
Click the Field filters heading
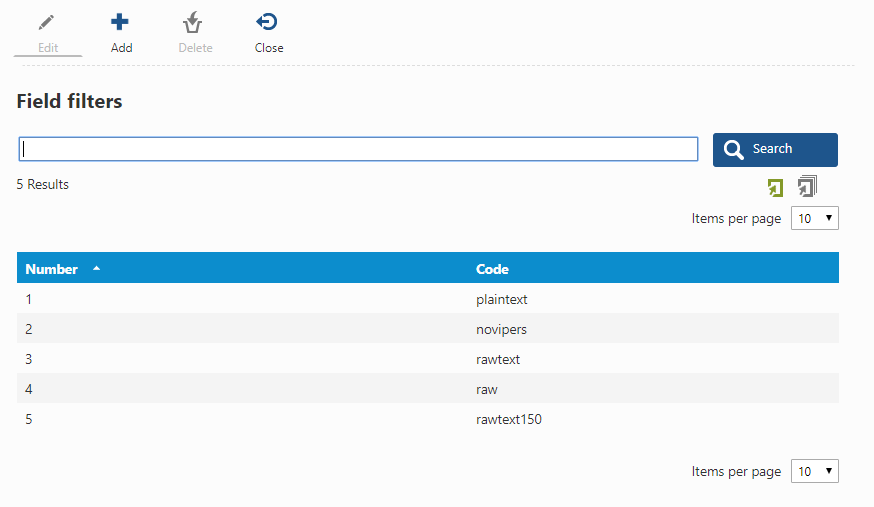coord(69,101)
